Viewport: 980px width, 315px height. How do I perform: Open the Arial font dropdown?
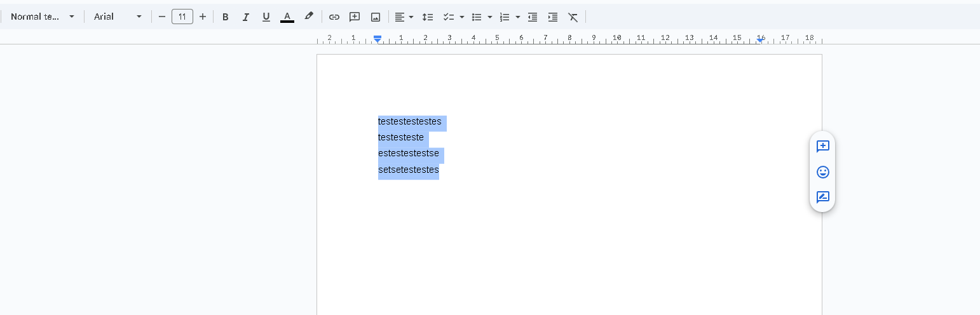[x=118, y=17]
